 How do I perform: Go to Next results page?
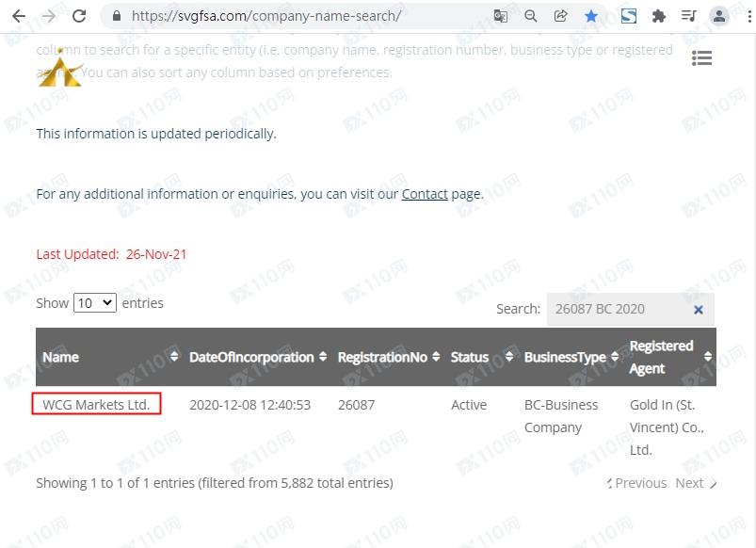click(696, 483)
